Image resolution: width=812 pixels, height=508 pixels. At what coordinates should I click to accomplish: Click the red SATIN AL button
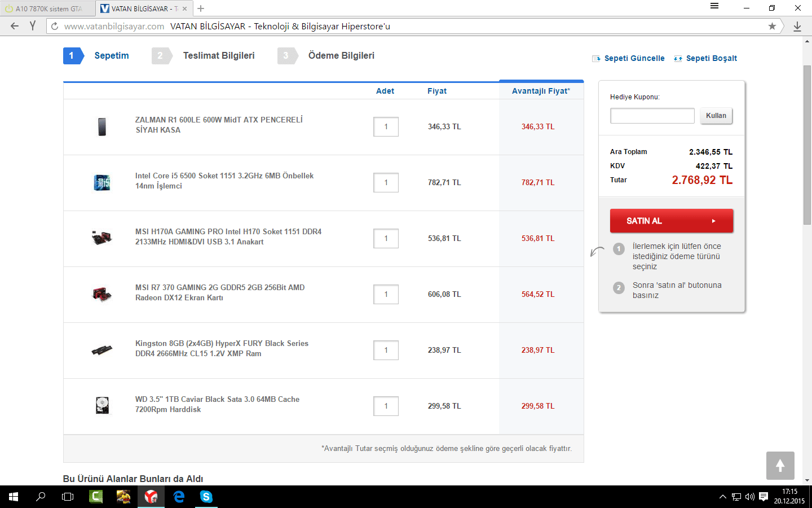pos(672,221)
